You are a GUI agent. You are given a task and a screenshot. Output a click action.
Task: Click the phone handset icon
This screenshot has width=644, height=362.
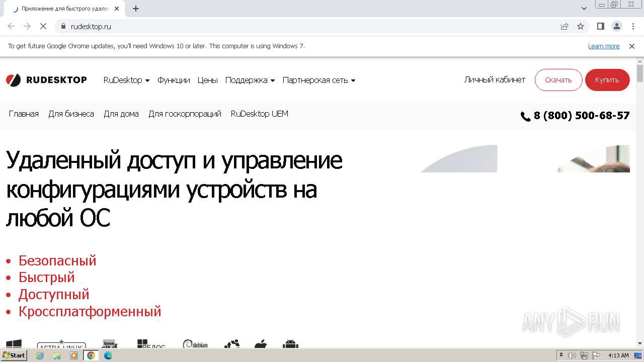click(x=526, y=117)
